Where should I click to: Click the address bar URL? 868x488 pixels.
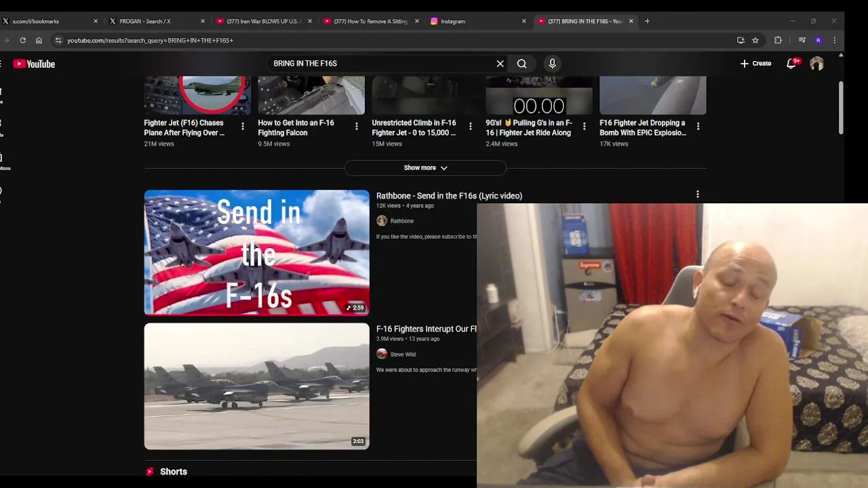click(150, 40)
